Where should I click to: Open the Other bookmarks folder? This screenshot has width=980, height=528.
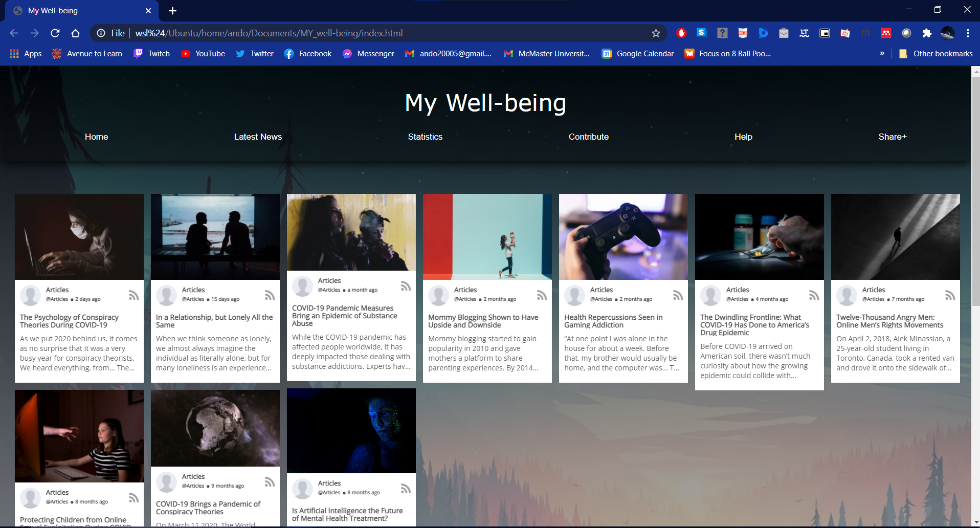tap(936, 54)
